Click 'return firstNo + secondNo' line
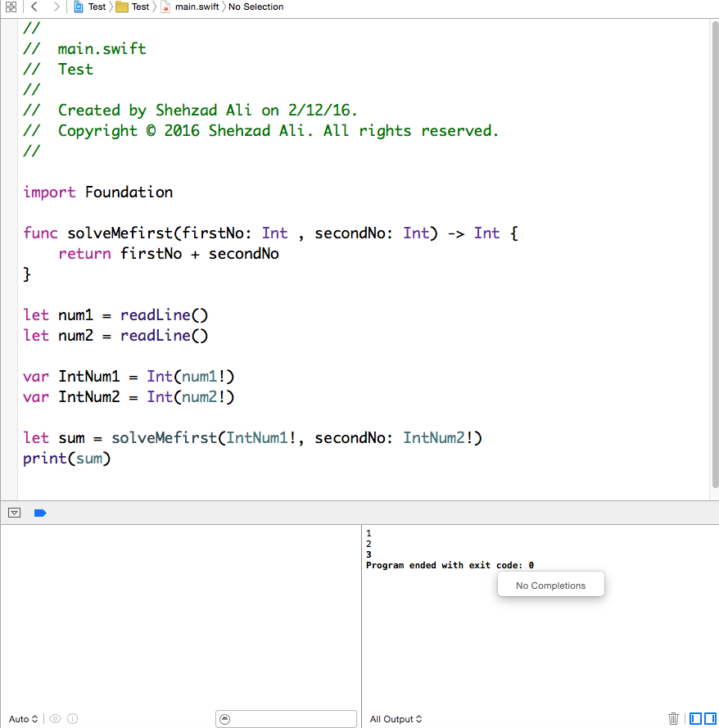719x728 pixels. (169, 254)
